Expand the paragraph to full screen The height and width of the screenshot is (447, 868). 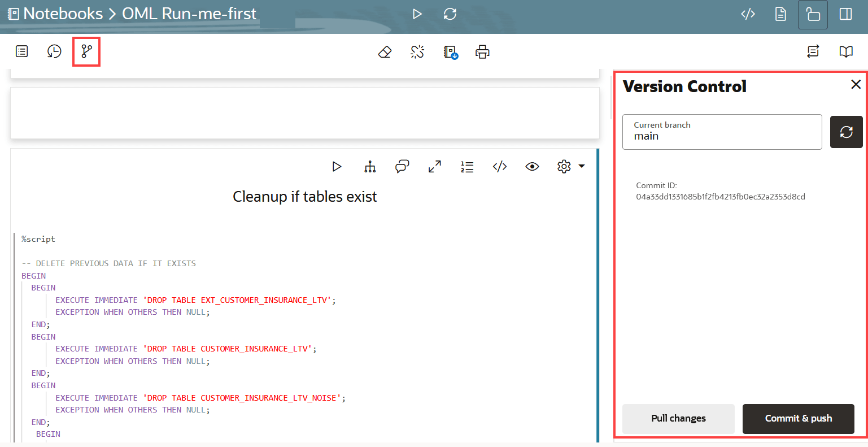coord(434,167)
